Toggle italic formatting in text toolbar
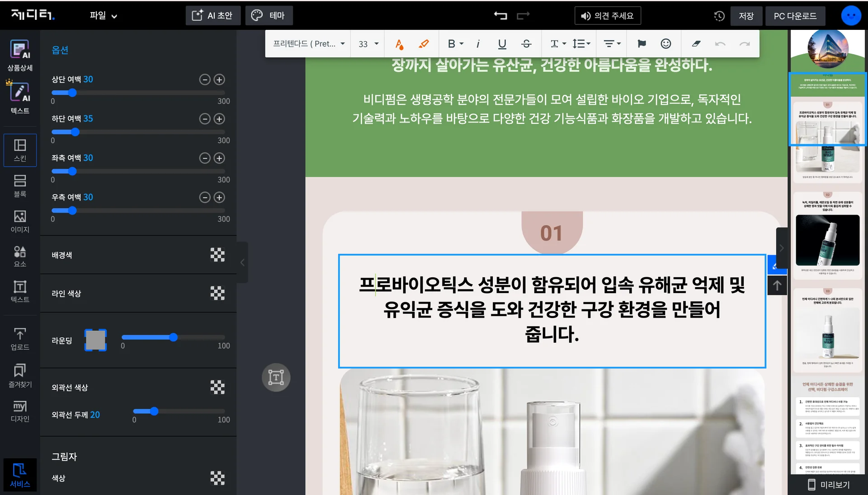The height and width of the screenshot is (495, 868). 478,44
